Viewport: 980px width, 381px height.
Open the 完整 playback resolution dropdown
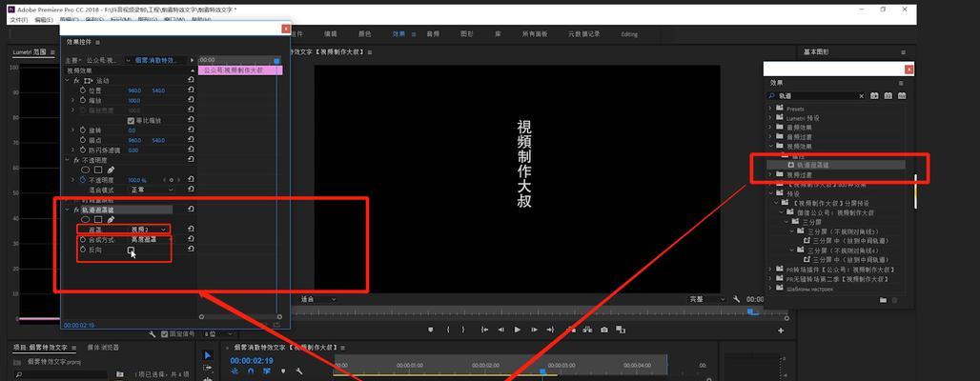tap(708, 300)
